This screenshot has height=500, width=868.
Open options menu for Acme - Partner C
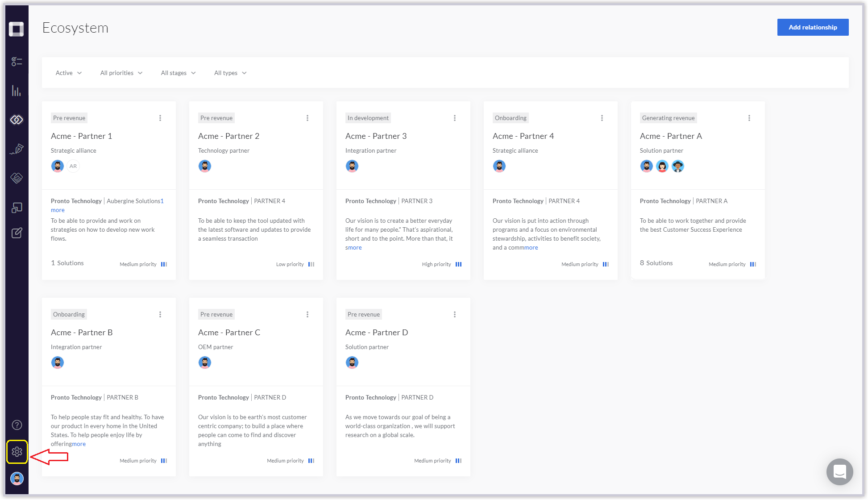click(x=307, y=314)
